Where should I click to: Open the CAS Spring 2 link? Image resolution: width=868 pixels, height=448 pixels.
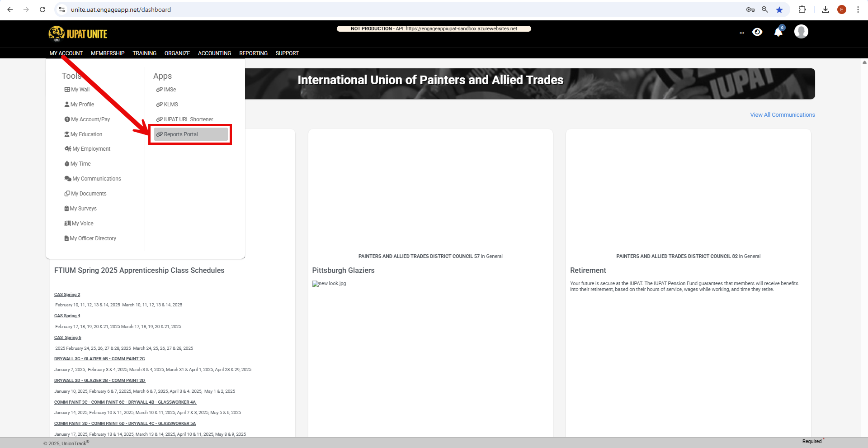pyautogui.click(x=67, y=295)
